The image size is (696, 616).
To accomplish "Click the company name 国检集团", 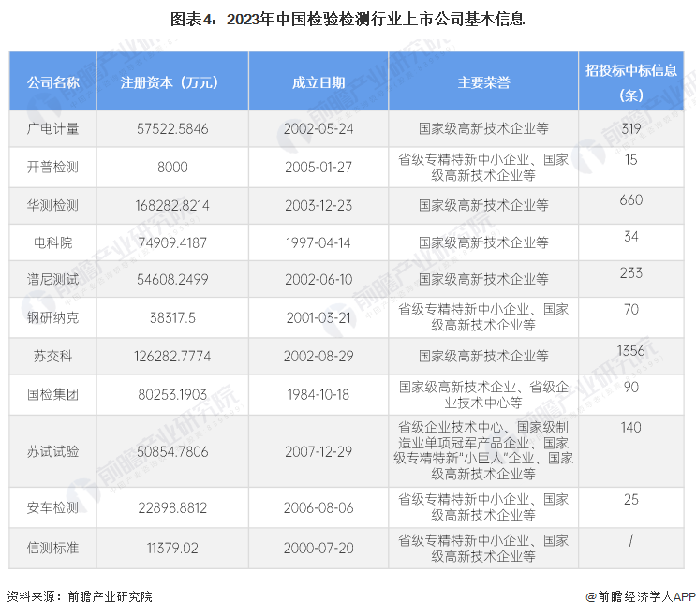I will (52, 394).
